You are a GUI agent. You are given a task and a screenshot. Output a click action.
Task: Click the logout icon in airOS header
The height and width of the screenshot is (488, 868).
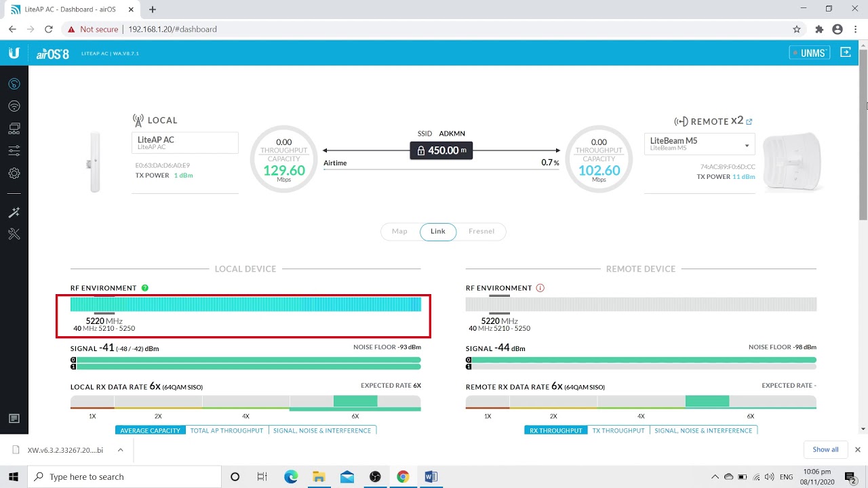pos(846,52)
